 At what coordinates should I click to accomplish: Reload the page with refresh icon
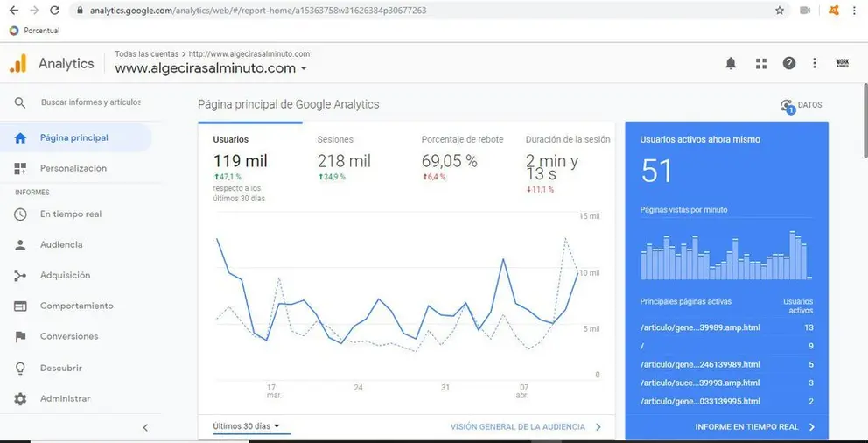point(54,10)
